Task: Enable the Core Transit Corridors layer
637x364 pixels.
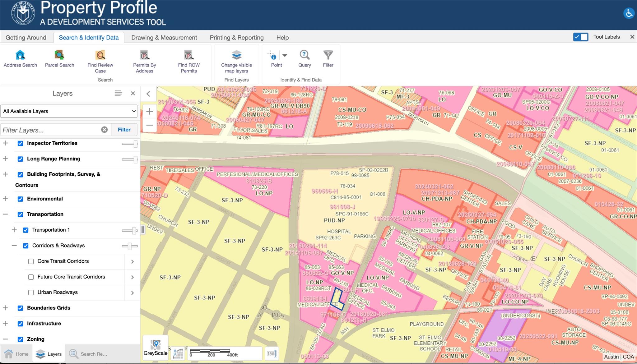Action: coord(31,261)
